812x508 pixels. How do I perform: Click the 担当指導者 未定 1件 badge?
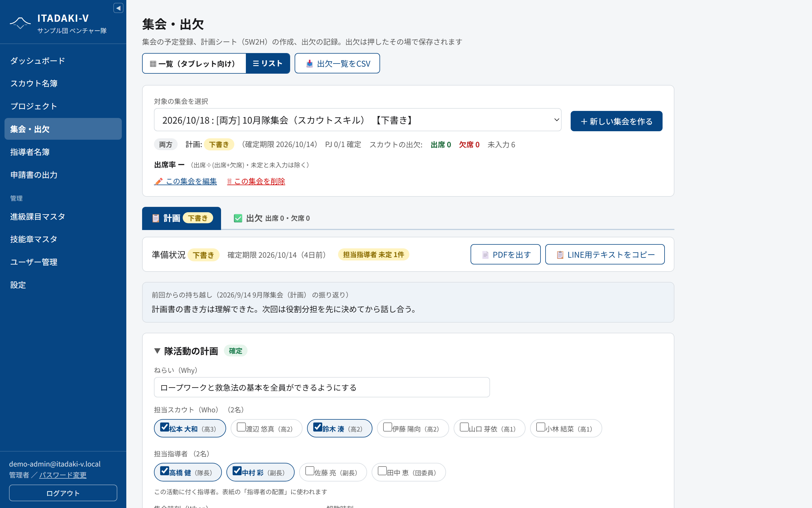point(374,255)
